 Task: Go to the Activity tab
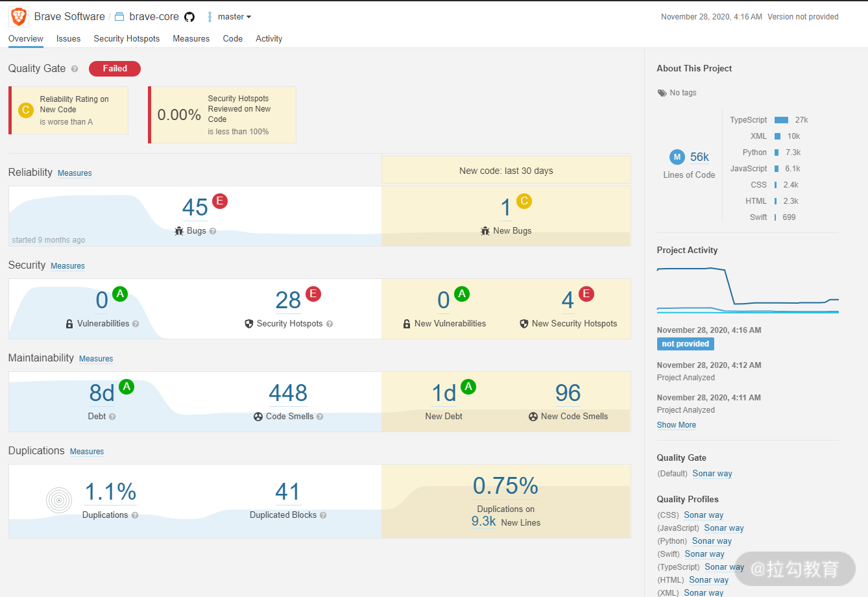(x=269, y=39)
